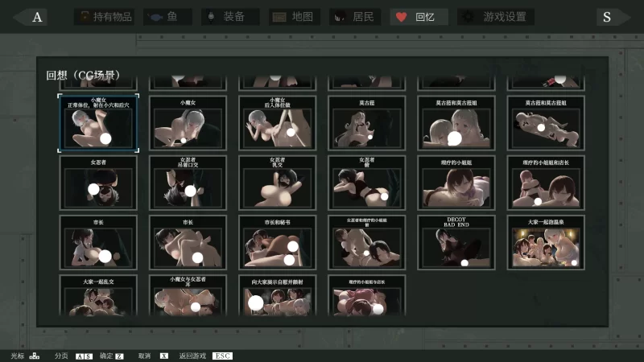This screenshot has width=644, height=362.
Task: Open the 游戏设置 tab
Action: point(496,17)
